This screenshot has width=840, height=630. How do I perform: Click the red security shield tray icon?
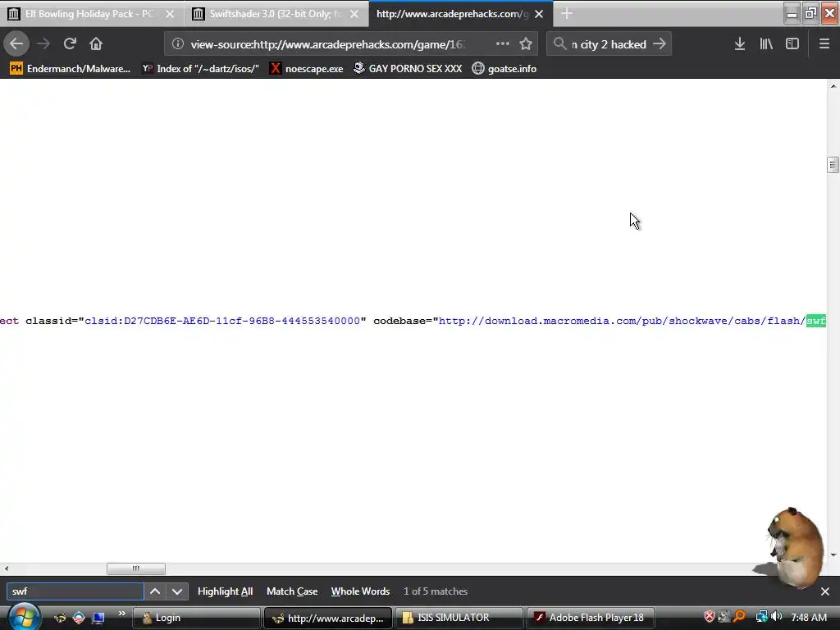(710, 617)
